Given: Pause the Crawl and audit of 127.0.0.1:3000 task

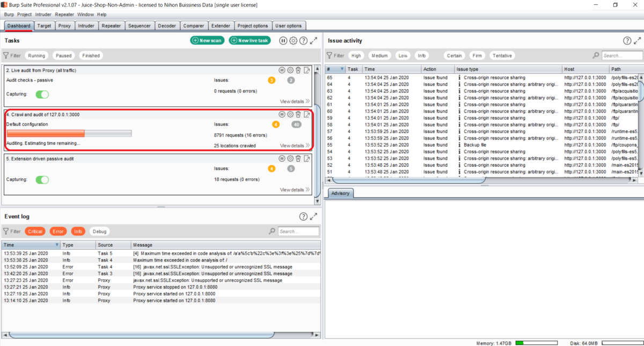Looking at the screenshot, I should click(282, 114).
